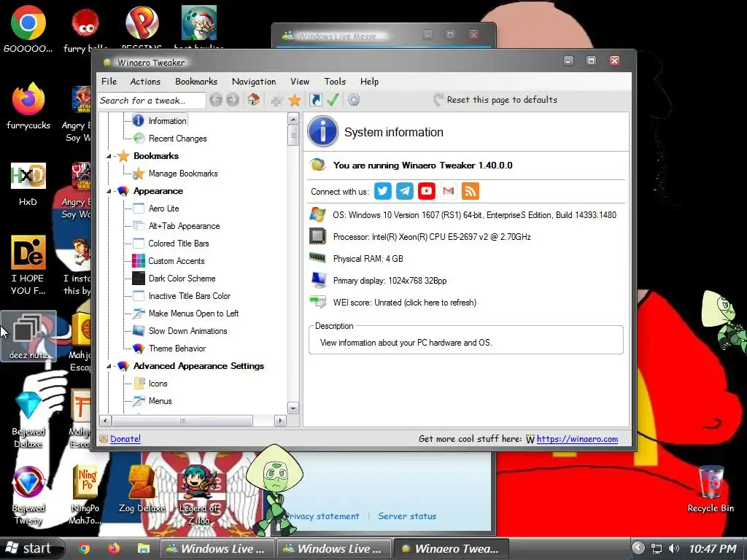Go to the Home page icon

pyautogui.click(x=253, y=100)
